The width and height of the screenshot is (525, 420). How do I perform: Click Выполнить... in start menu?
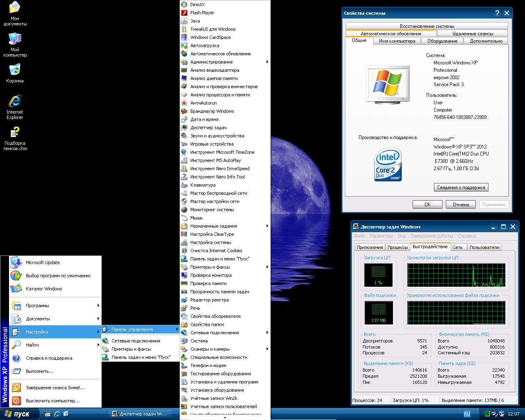pos(55,371)
